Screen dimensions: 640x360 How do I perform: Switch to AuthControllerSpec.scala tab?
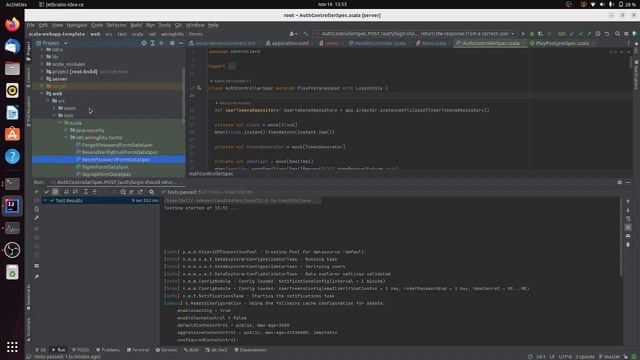pos(491,43)
